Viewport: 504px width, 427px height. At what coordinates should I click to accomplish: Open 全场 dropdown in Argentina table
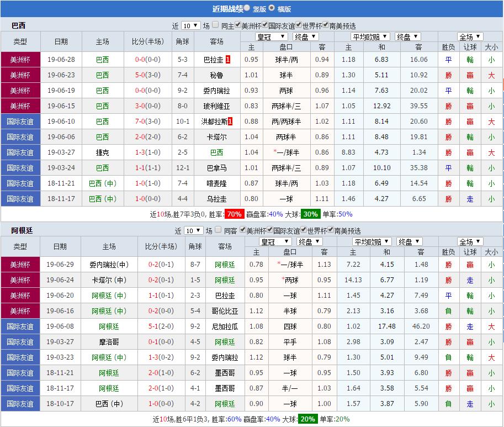(470, 241)
